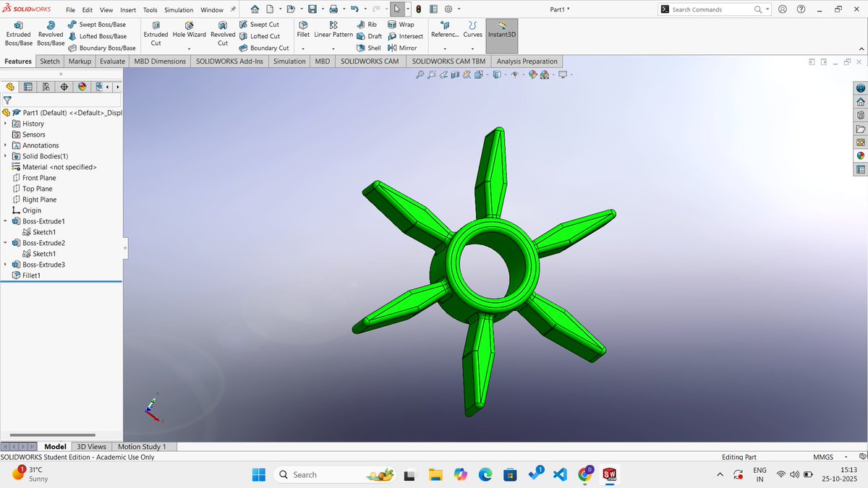Open the Simulation menu

(179, 10)
